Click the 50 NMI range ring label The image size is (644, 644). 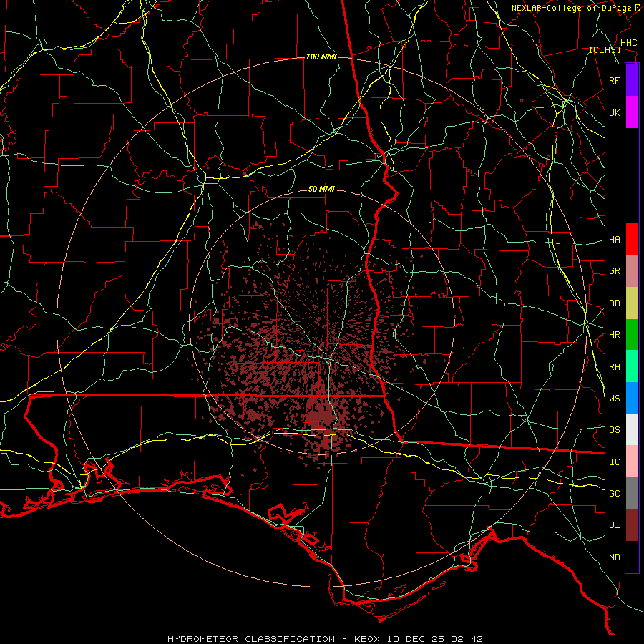pos(321,189)
